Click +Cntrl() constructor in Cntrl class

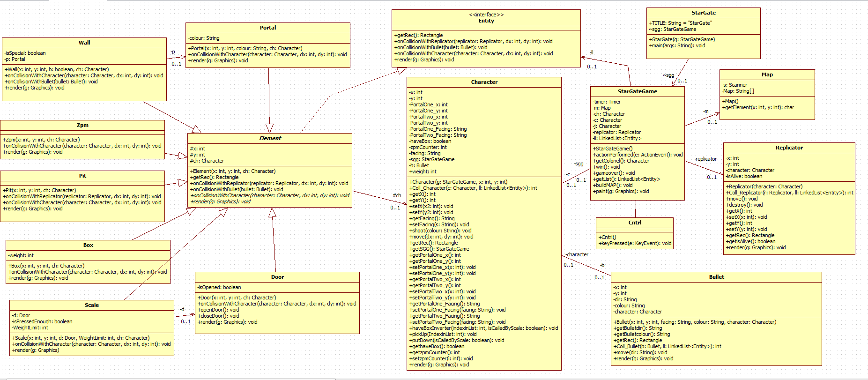tap(607, 237)
